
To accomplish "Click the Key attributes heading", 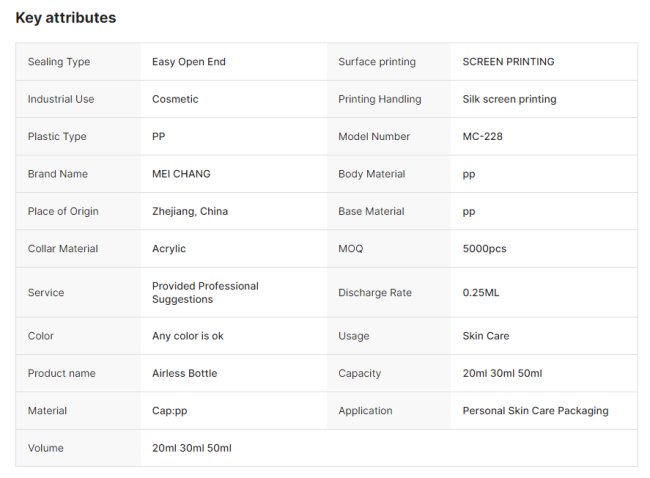I will pyautogui.click(x=66, y=18).
